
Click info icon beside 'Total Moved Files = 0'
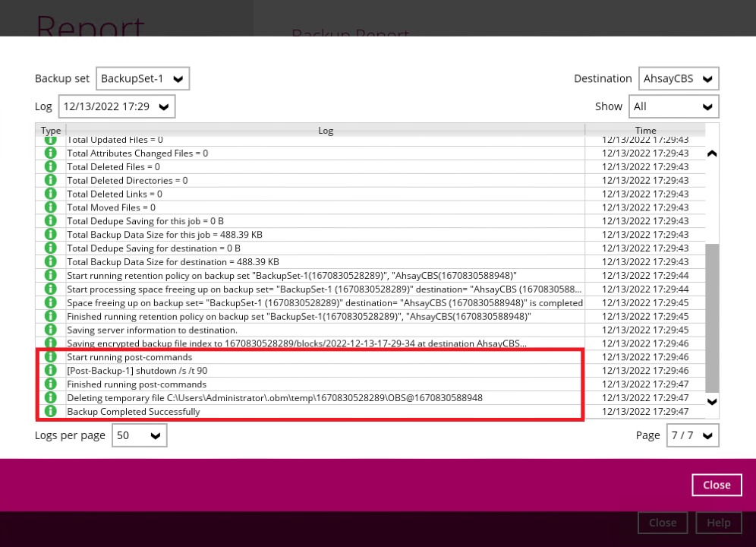click(51, 207)
